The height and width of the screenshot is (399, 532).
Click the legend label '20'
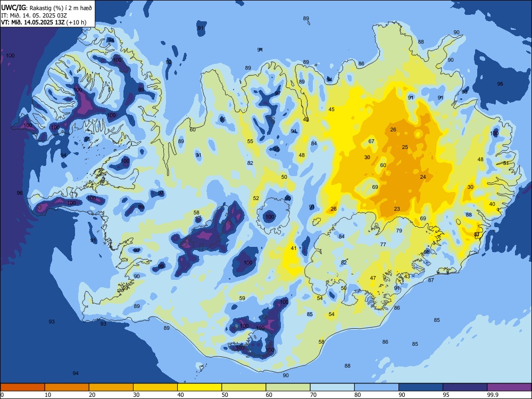[x=92, y=395]
